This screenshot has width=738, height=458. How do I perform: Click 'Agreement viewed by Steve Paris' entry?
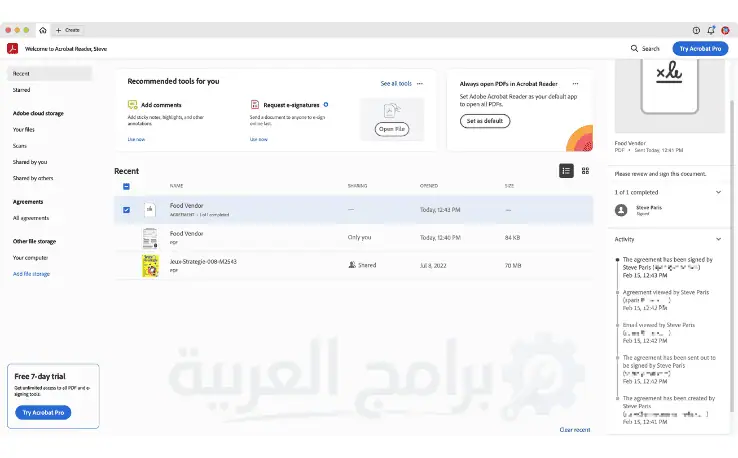click(666, 300)
